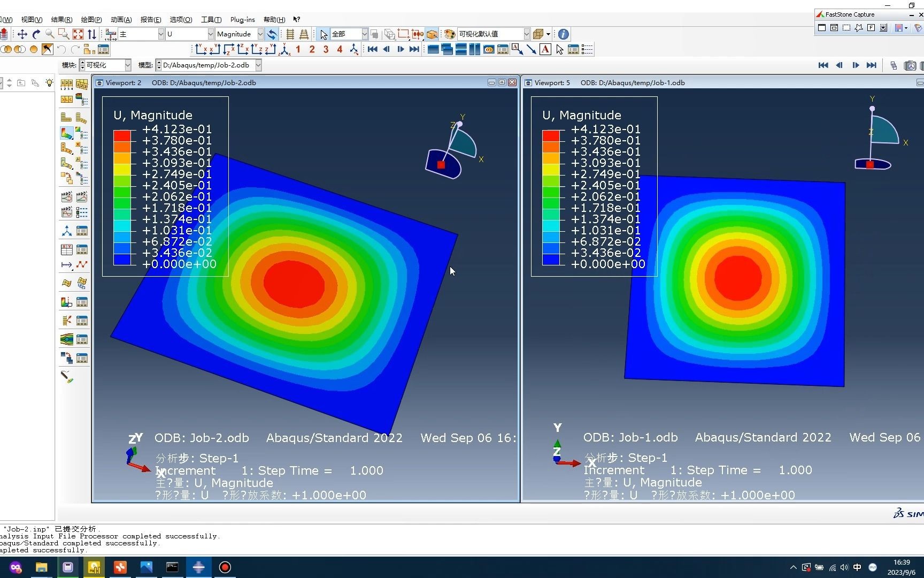Apply predefined view 1 from the toolbar
The width and height of the screenshot is (924, 578).
pos(298,49)
